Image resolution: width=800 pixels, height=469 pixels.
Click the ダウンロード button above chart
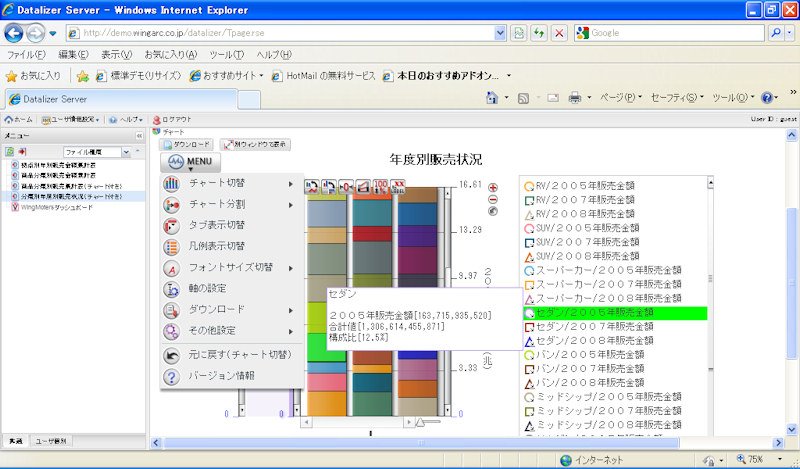pos(186,144)
